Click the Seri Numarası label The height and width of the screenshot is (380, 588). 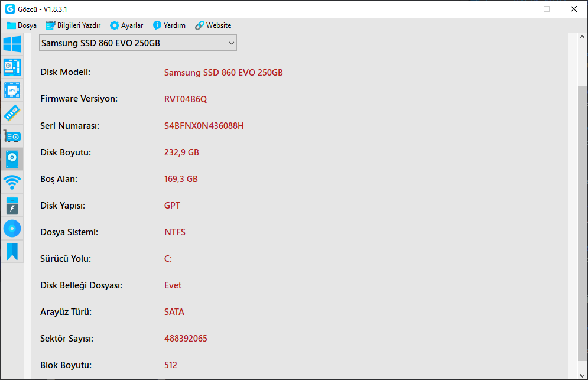point(70,126)
